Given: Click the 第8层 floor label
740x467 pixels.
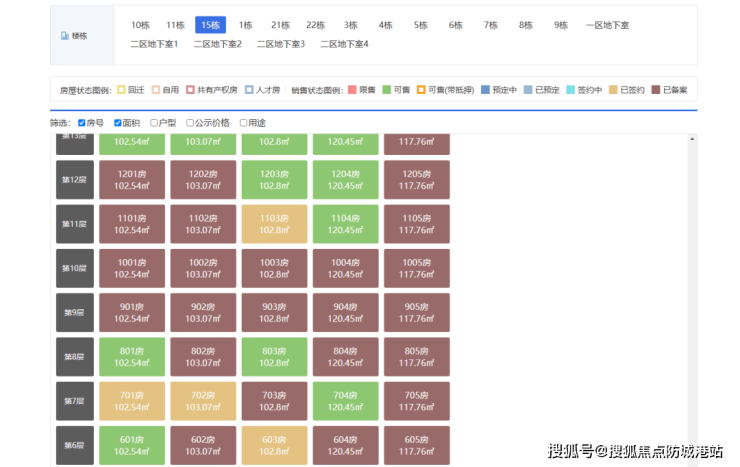Looking at the screenshot, I should pos(75,357).
